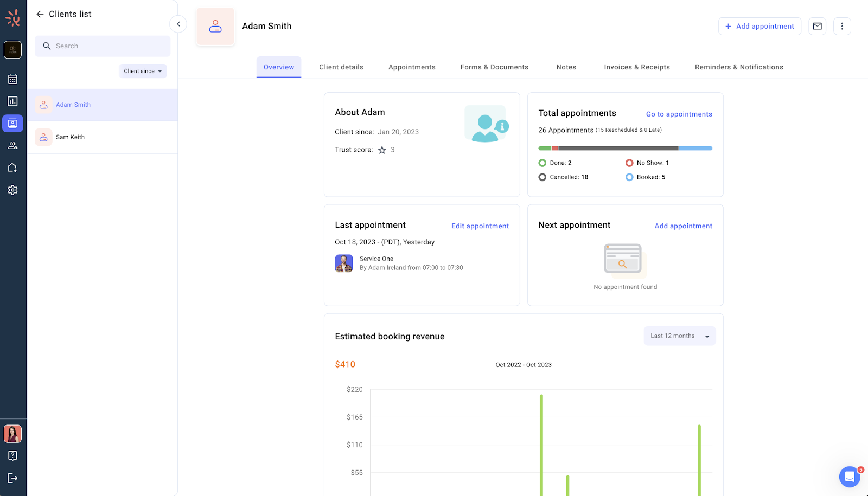Click the Go to appointments link
The height and width of the screenshot is (496, 868).
coord(679,114)
